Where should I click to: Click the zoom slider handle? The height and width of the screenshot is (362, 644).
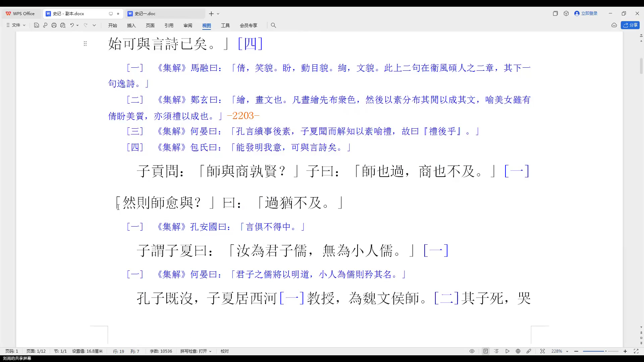tap(606, 351)
